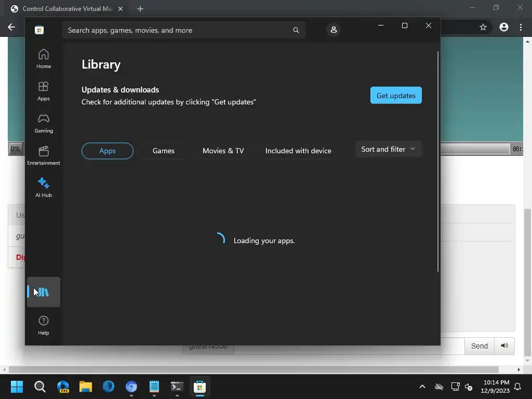Expand the Sort and filter dropdown
532x399 pixels.
(x=388, y=149)
